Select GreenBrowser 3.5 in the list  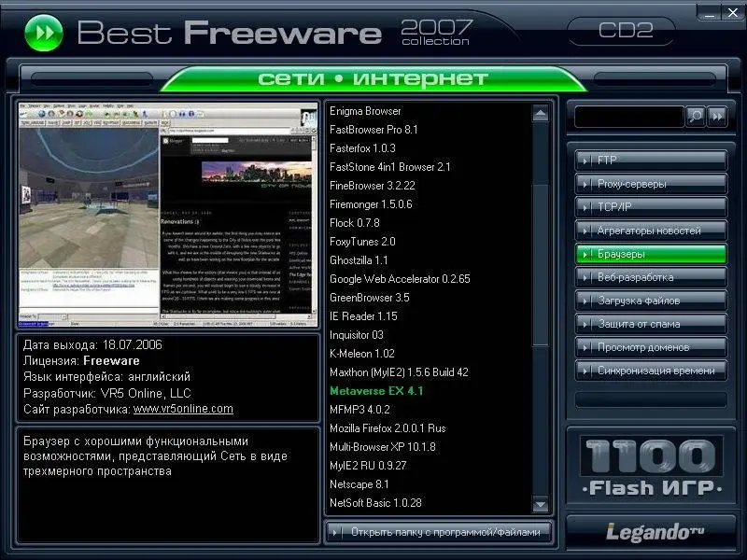369,298
